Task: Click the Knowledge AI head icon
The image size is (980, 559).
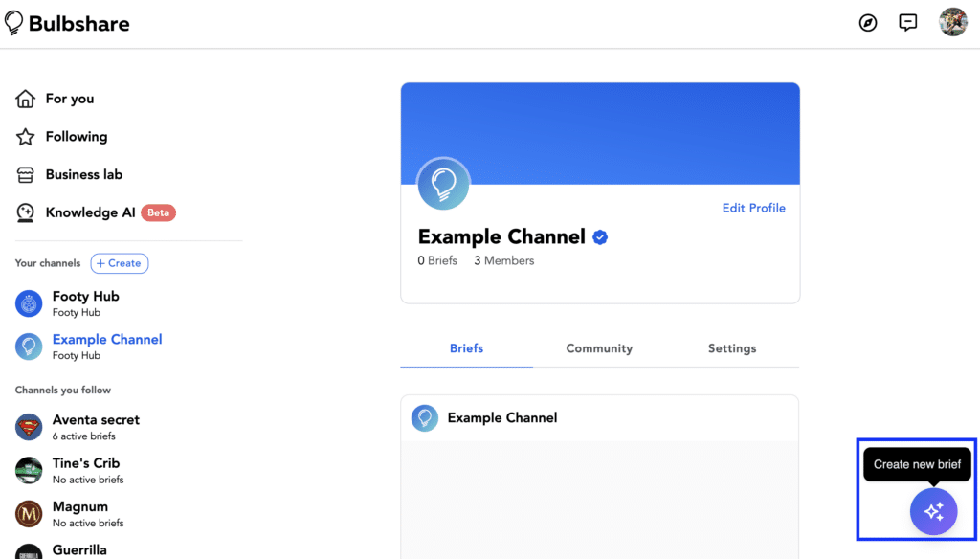Action: point(26,212)
